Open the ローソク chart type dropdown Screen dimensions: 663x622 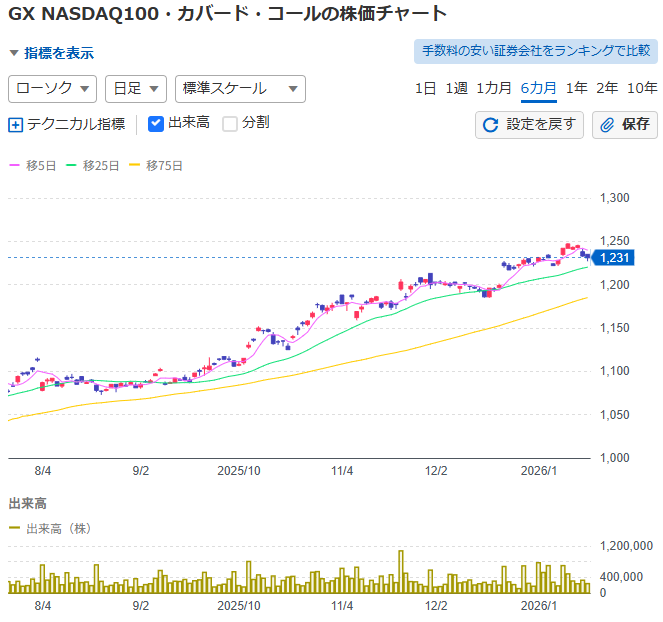click(52, 89)
